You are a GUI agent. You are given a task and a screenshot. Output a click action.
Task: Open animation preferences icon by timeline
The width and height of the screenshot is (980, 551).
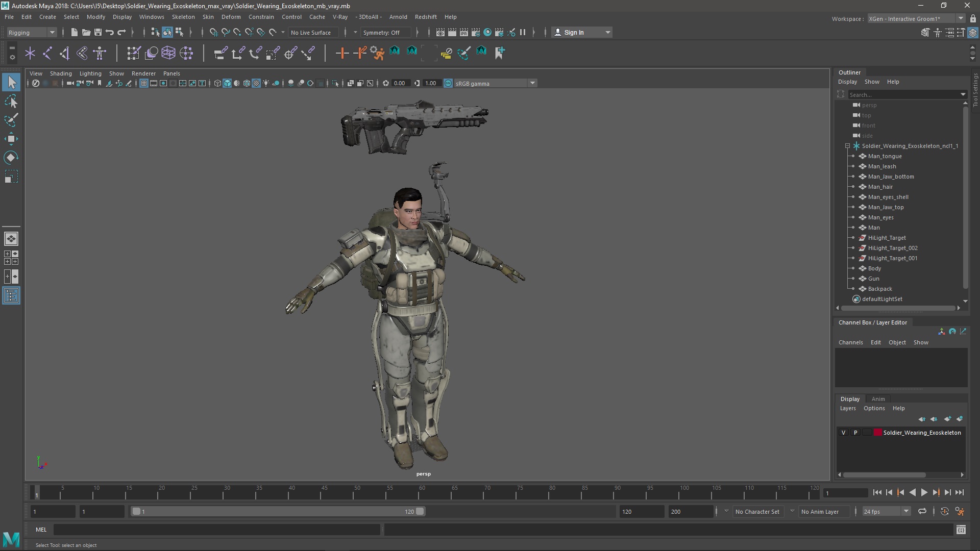[960, 511]
